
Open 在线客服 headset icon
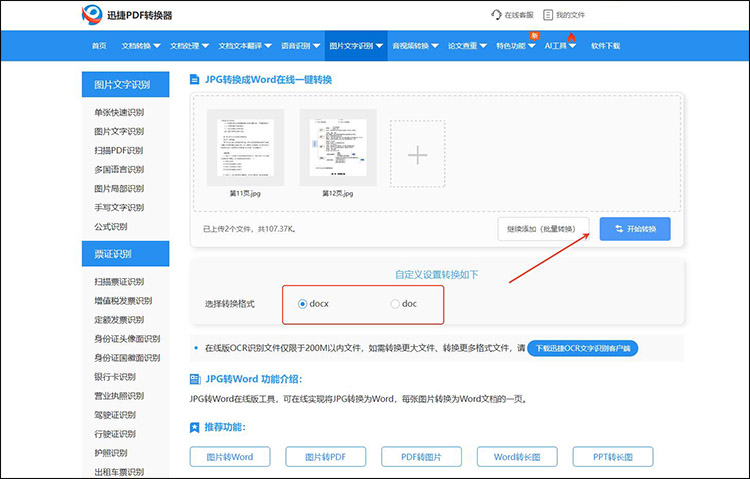(496, 15)
